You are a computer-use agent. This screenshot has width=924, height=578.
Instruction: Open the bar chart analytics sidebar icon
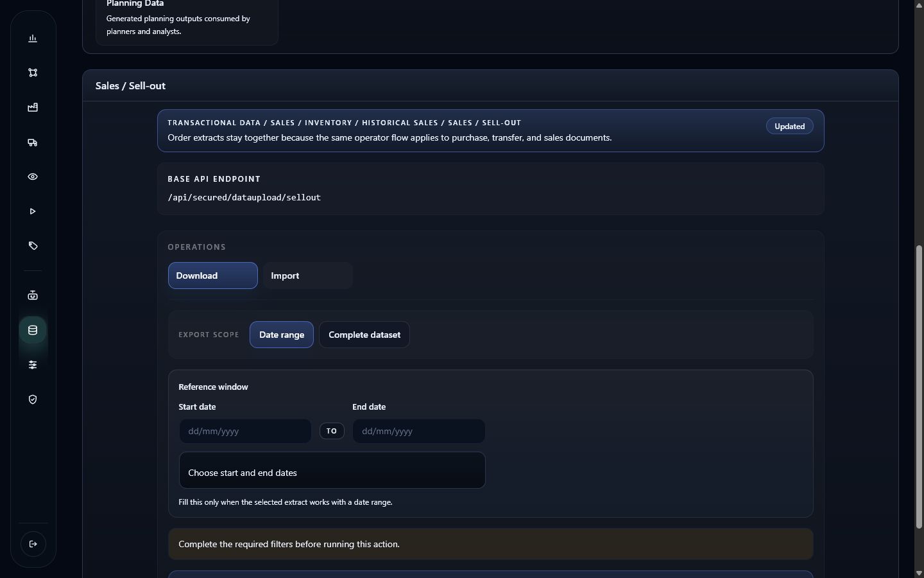33,39
